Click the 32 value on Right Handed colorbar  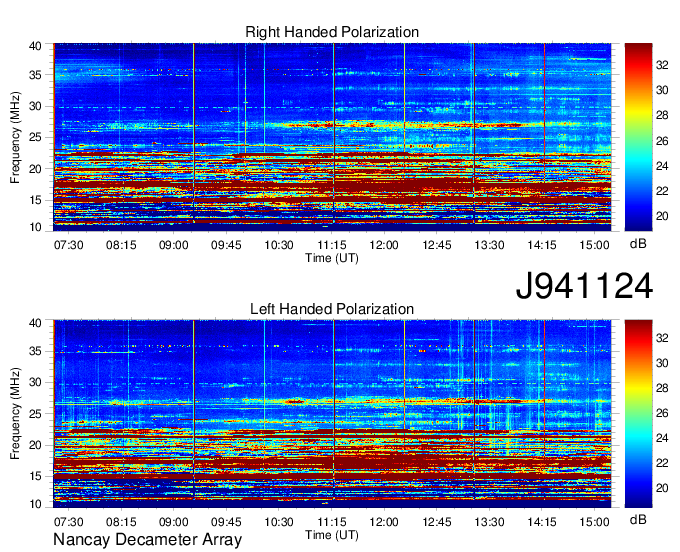tap(662, 65)
